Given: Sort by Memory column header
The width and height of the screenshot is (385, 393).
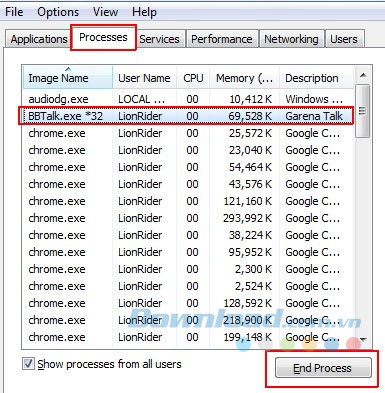Looking at the screenshot, I should pos(244,78).
